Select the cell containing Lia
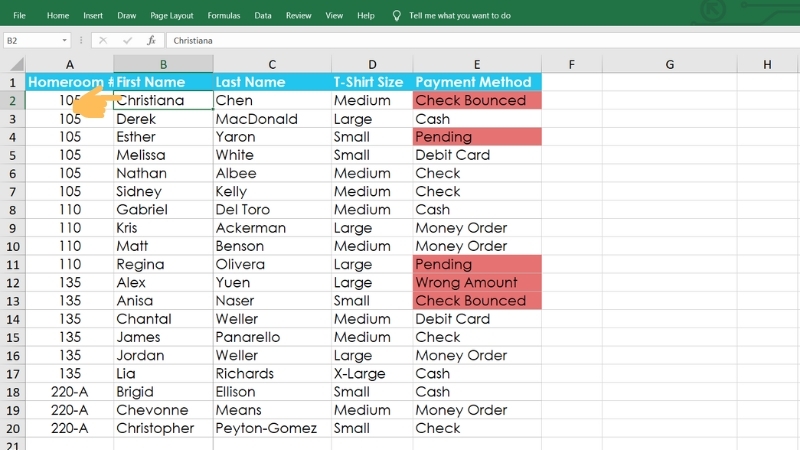800x450 pixels. [163, 373]
